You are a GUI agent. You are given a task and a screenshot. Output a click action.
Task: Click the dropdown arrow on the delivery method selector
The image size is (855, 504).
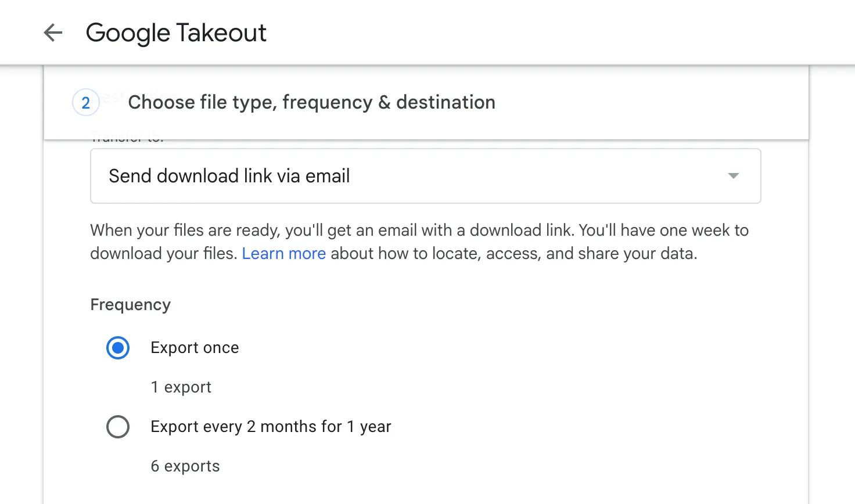pos(733,176)
